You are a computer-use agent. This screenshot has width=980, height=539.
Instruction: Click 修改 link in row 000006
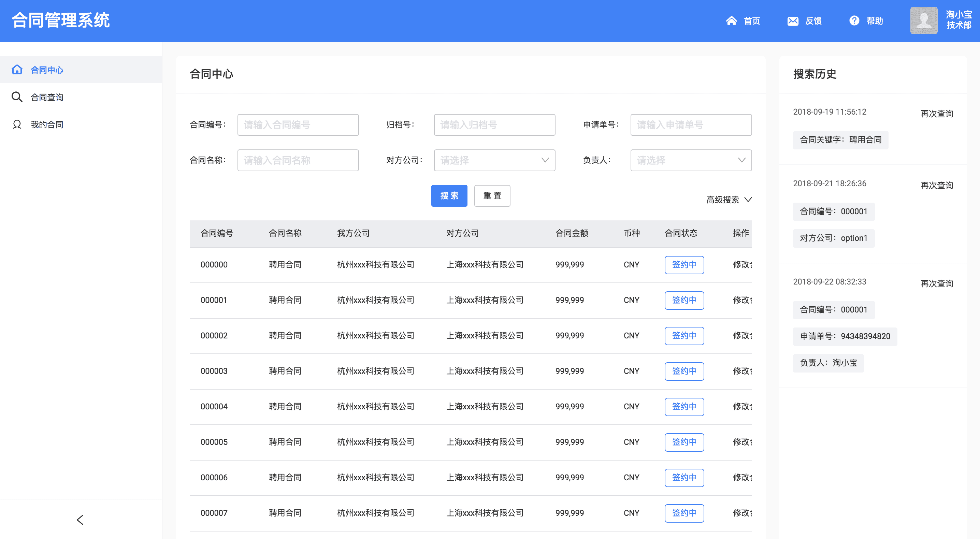[742, 478]
